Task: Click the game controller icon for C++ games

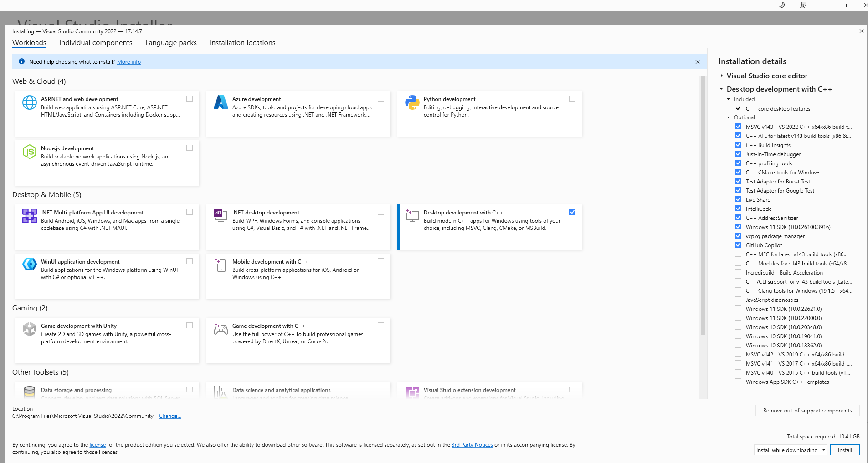Action: tap(221, 329)
